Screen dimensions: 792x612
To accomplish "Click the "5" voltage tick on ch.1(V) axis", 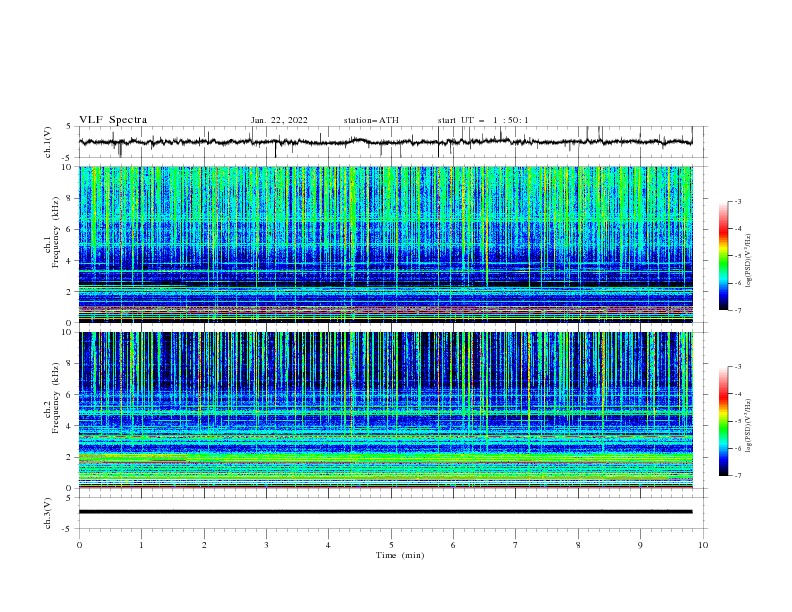I will (70, 127).
